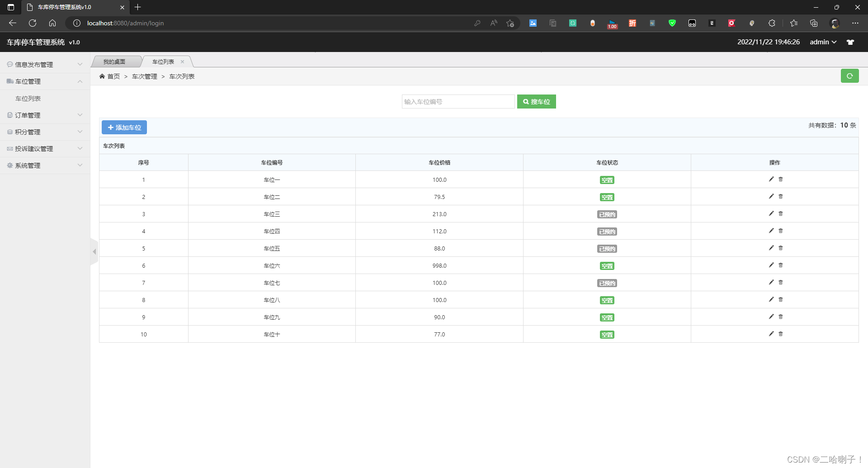Image resolution: width=868 pixels, height=468 pixels.
Task: Edit row 车位十 with pencil icon
Action: 771,334
